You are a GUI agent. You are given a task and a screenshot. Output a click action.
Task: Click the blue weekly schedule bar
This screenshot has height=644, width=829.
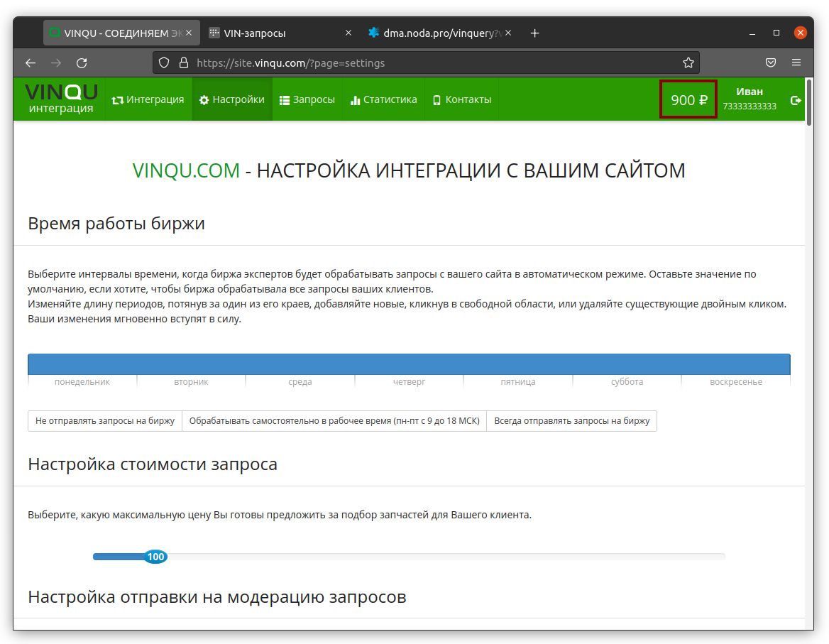pos(409,364)
